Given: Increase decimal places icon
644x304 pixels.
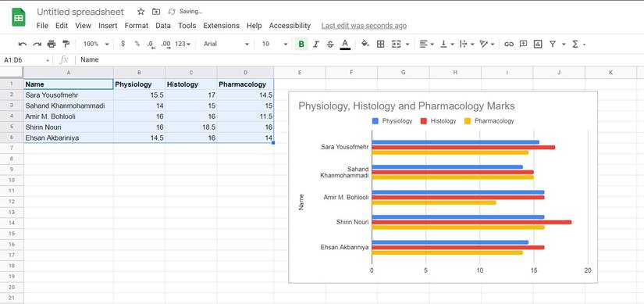Looking at the screenshot, I should (166, 44).
